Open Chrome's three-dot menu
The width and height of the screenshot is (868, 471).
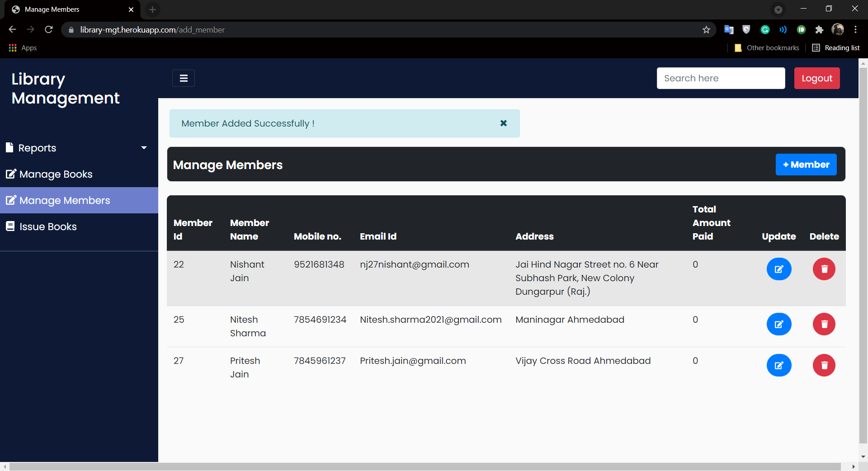(x=856, y=29)
